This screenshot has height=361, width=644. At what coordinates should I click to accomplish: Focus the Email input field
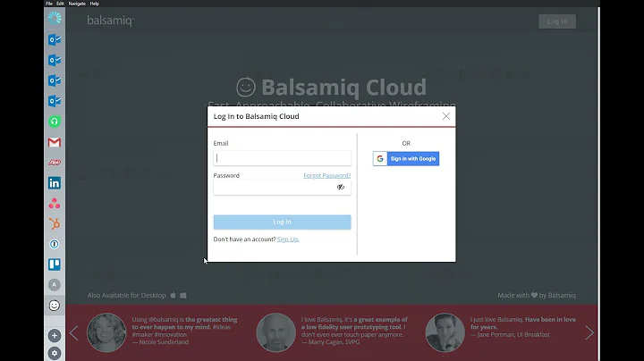point(282,158)
